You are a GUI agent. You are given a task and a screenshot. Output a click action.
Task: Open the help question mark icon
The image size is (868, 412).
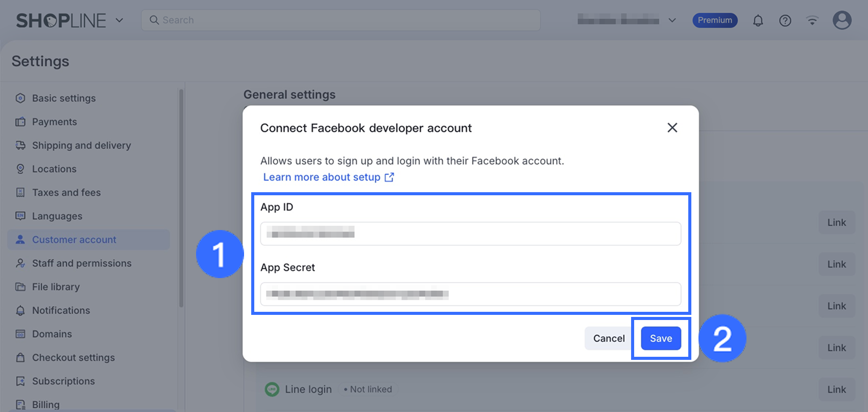(785, 20)
